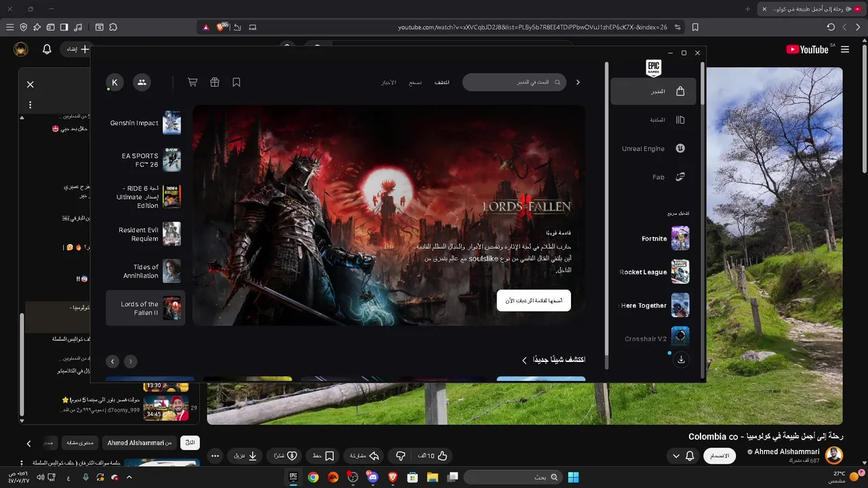Open Brave Shields lion icon
This screenshot has width=868, height=488.
[222, 27]
